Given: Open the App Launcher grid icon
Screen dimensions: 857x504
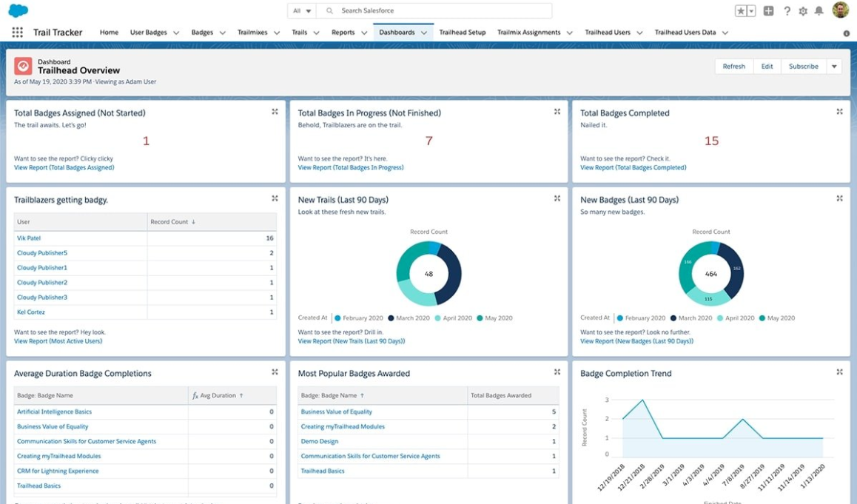Looking at the screenshot, I should click(x=18, y=33).
